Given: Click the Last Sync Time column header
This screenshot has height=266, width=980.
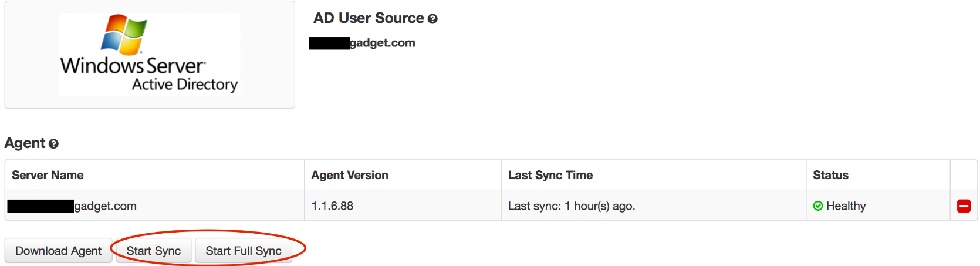Looking at the screenshot, I should coord(550,175).
